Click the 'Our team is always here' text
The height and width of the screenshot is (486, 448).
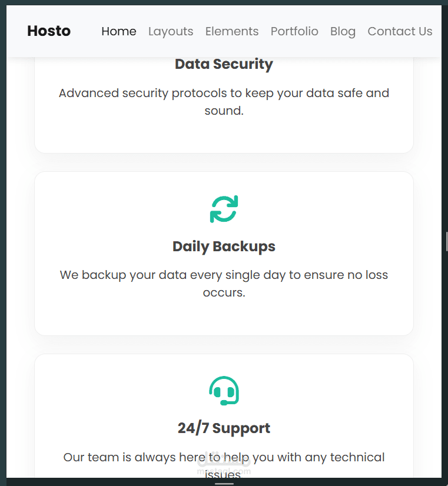point(224,457)
